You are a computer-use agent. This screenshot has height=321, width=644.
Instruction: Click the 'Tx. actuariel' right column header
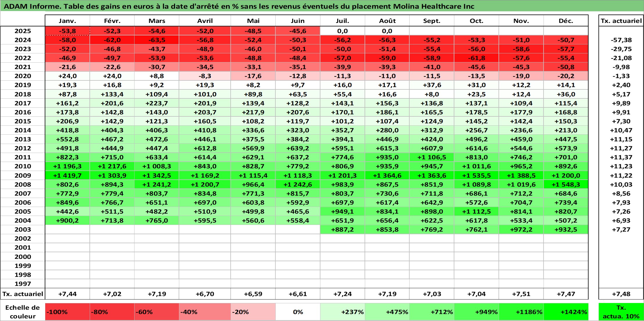click(621, 21)
